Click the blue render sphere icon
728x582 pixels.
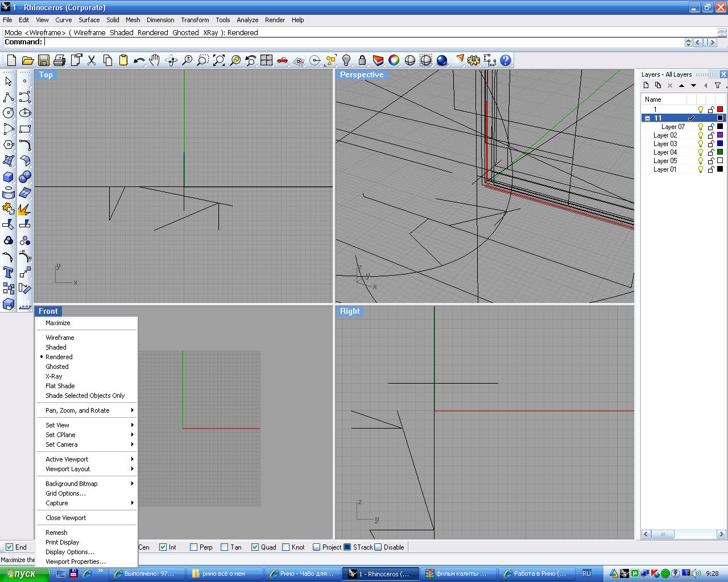[x=442, y=60]
